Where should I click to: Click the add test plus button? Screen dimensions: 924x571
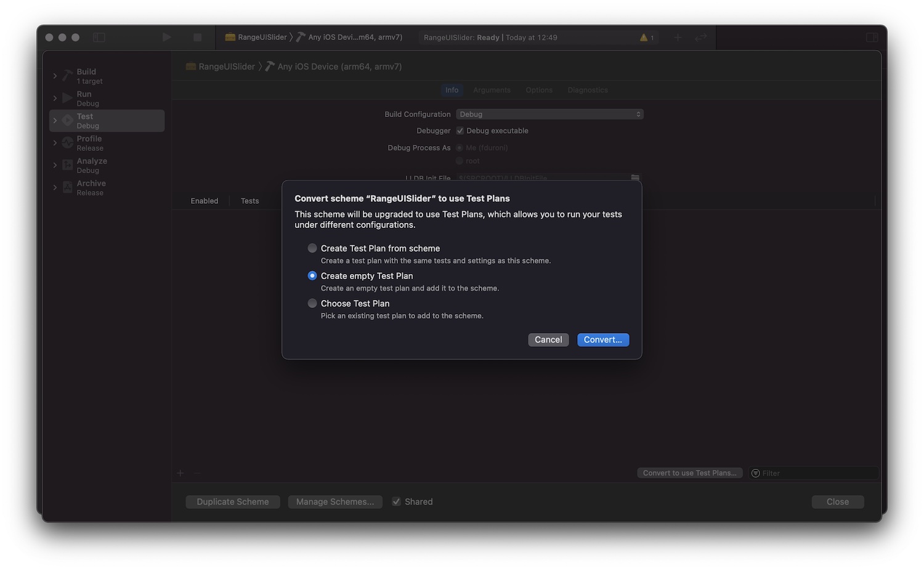coord(180,473)
